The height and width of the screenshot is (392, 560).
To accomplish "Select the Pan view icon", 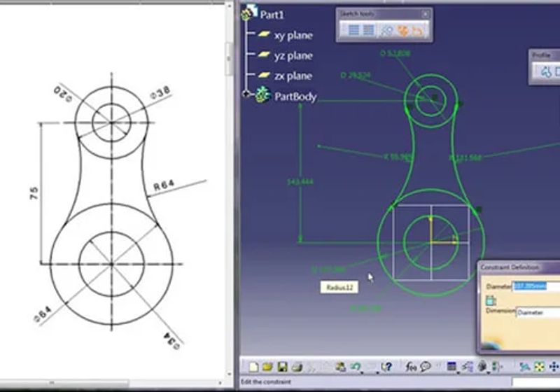I will click(554, 367).
